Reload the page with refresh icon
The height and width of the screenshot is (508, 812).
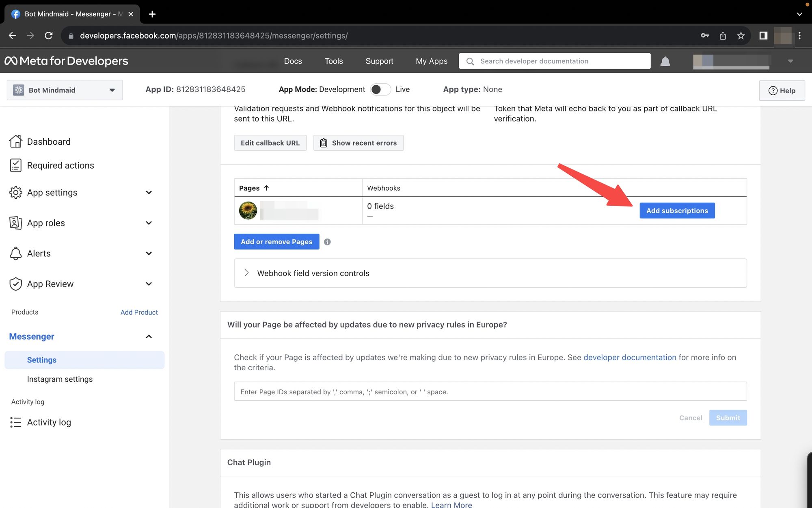coord(49,36)
